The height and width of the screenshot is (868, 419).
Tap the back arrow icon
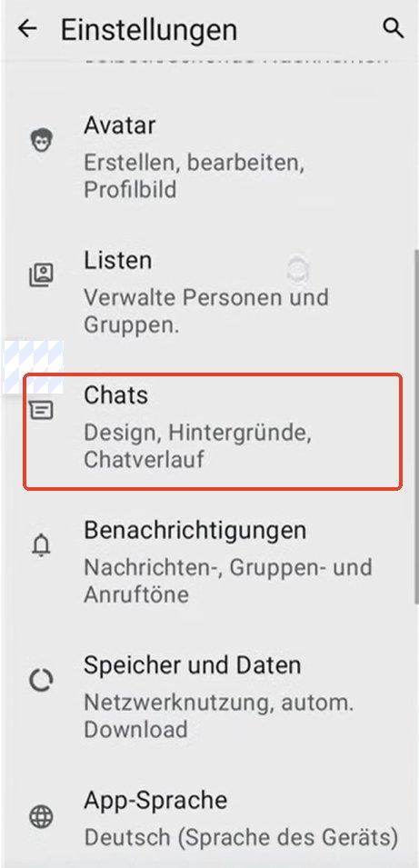coord(26,28)
